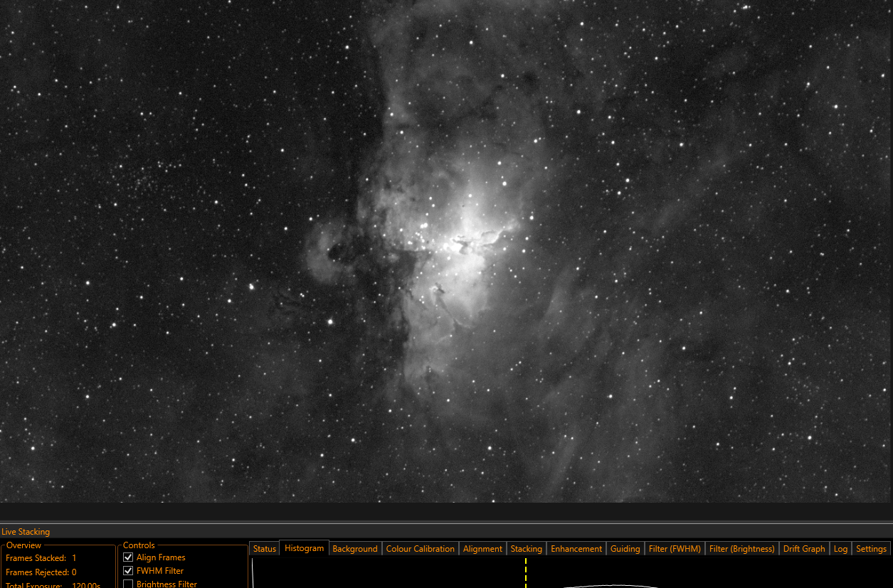
Task: Open the Stacking tab
Action: (527, 549)
